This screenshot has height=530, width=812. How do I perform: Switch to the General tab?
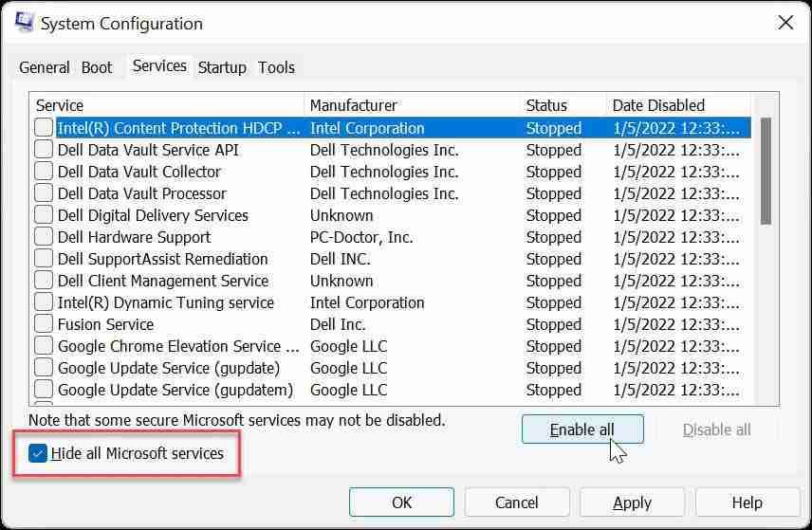tap(44, 67)
